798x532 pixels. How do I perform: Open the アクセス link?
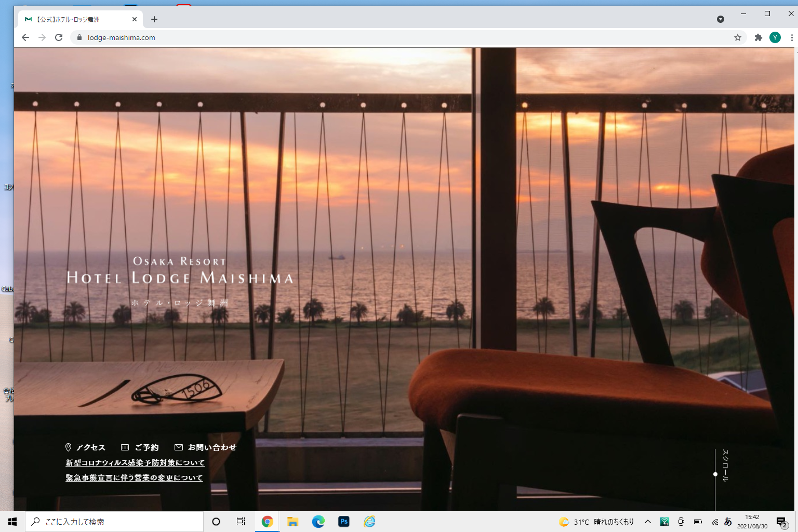[x=86, y=447]
